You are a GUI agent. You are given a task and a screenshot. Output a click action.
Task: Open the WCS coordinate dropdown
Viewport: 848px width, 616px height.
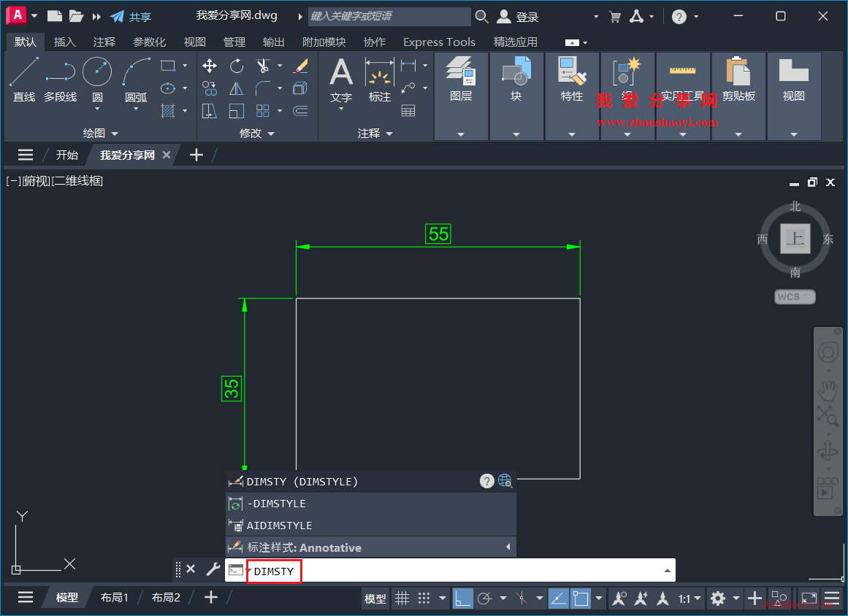[795, 296]
